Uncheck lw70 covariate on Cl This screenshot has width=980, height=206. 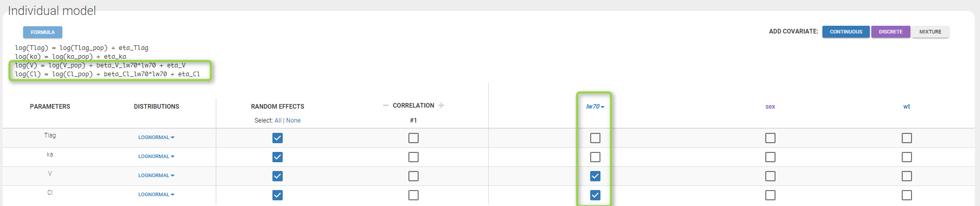tap(595, 195)
